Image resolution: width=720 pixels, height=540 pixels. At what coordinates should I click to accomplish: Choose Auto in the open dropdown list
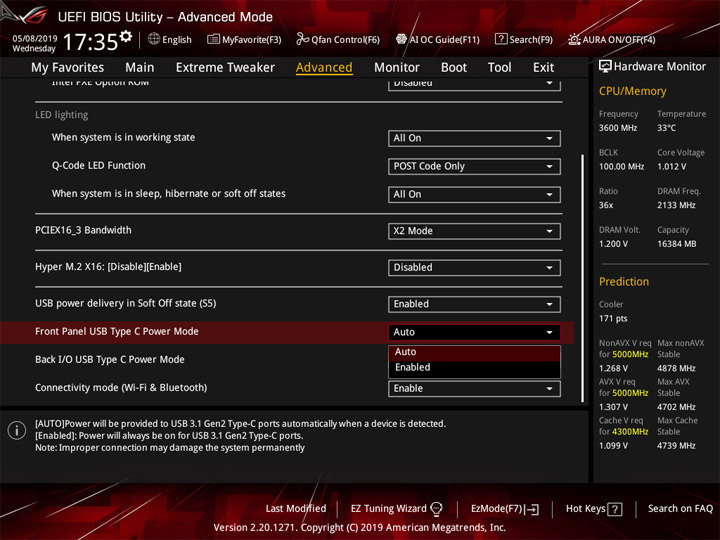[474, 352]
